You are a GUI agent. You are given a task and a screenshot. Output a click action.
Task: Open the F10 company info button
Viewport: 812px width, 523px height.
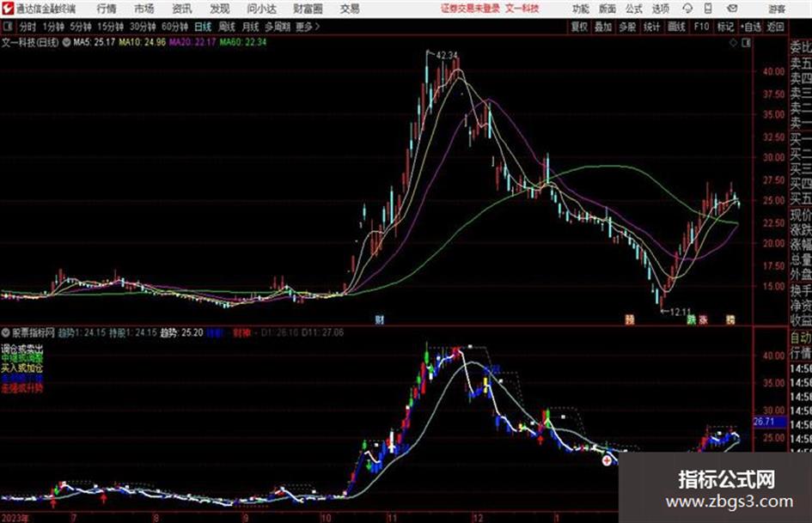pyautogui.click(x=701, y=27)
